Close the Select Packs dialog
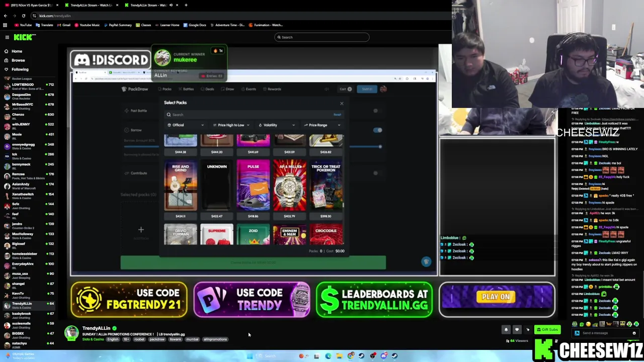The width and height of the screenshot is (644, 362). [x=342, y=104]
